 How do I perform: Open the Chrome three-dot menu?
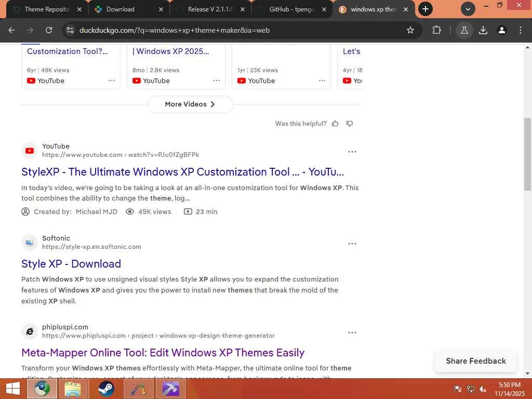tap(521, 30)
